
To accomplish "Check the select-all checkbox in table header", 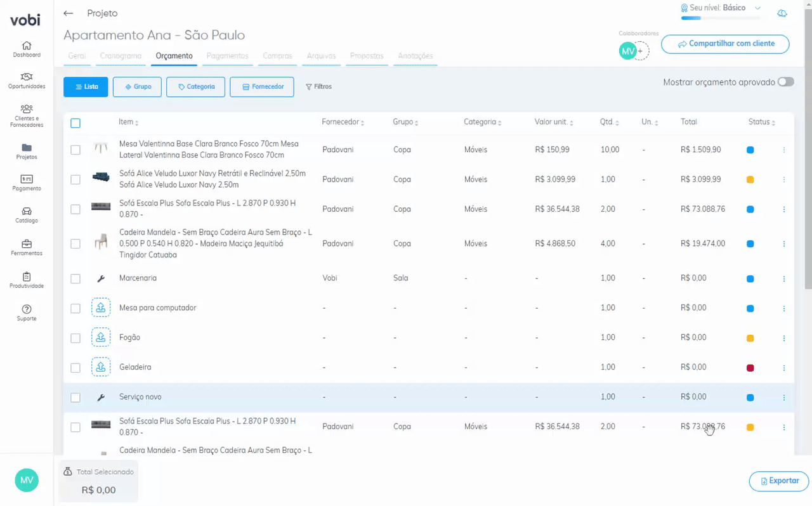I will [x=75, y=123].
